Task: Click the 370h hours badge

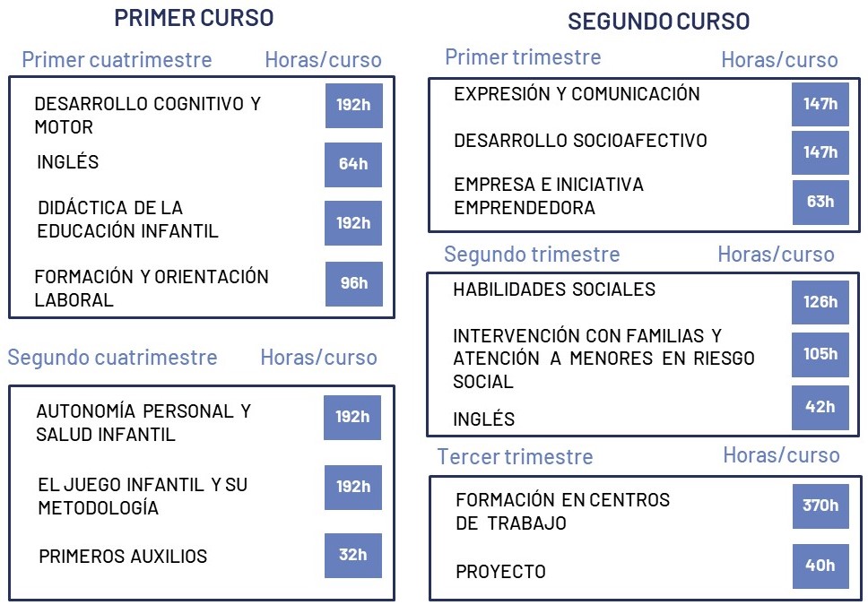Action: (x=820, y=506)
